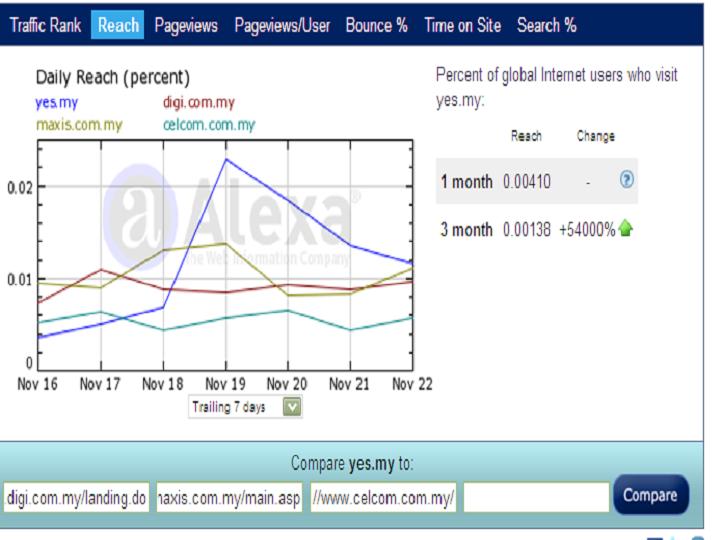
Task: Select the Reach tab
Action: click(x=118, y=25)
